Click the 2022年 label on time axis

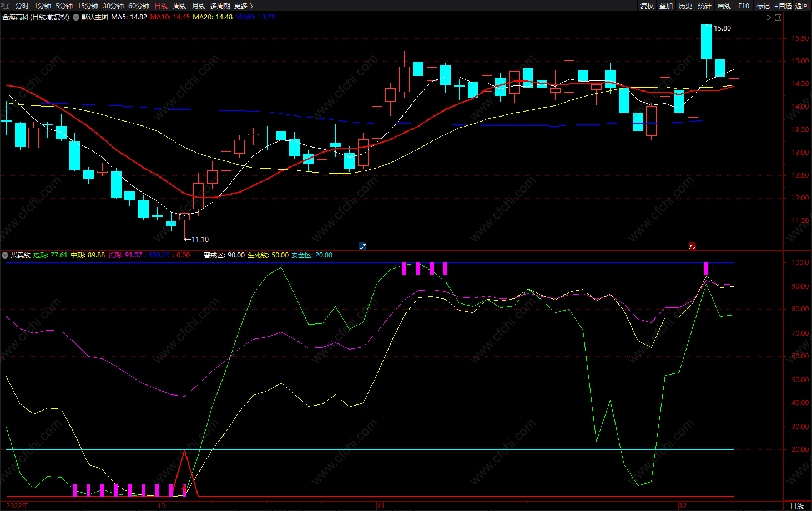(x=18, y=505)
